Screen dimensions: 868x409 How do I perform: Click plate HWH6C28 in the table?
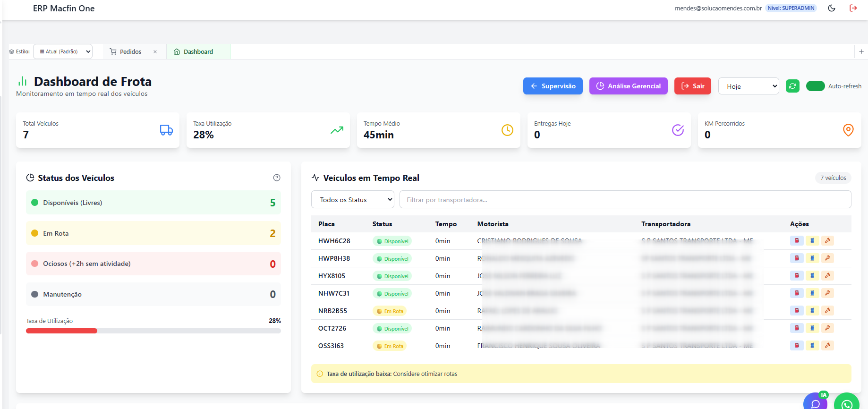click(334, 241)
